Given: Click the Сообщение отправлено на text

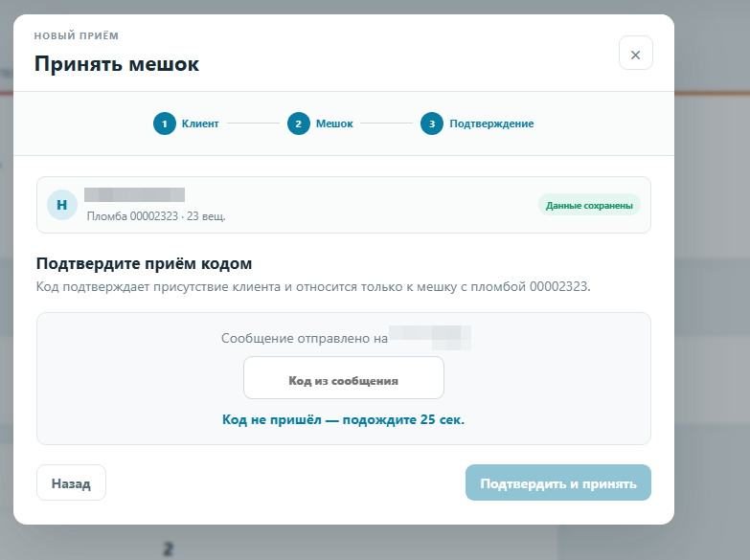Looking at the screenshot, I should pos(305,338).
